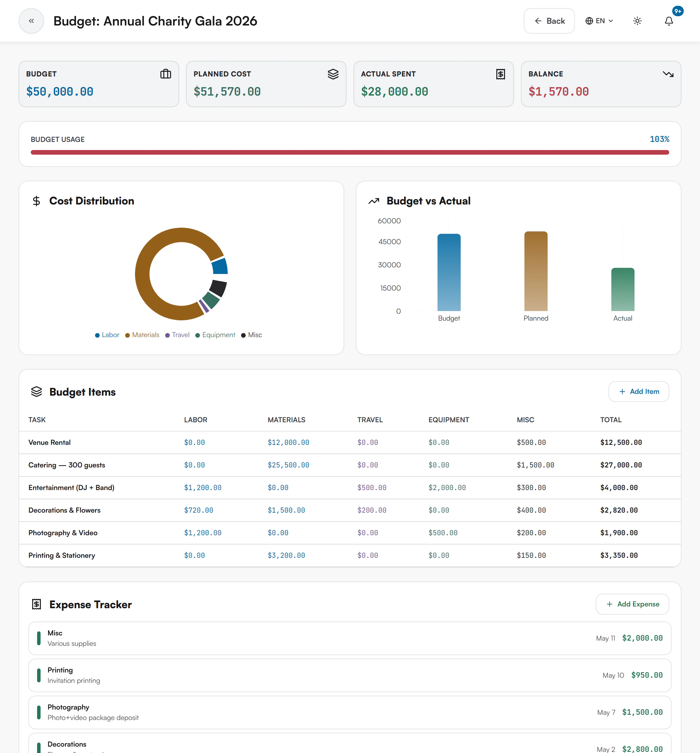Click the 9+ notification badge
The width and height of the screenshot is (700, 753).
point(677,11)
